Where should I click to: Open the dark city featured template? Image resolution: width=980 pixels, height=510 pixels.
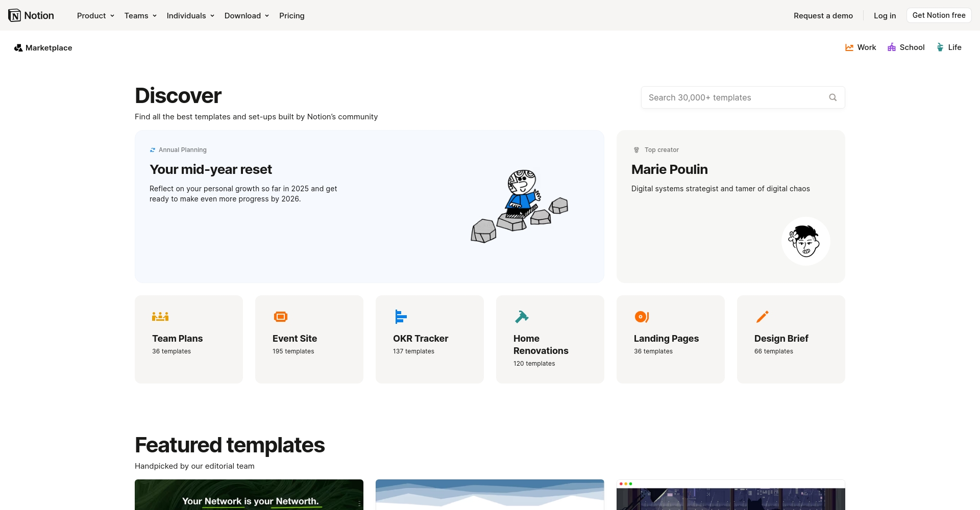click(x=731, y=495)
